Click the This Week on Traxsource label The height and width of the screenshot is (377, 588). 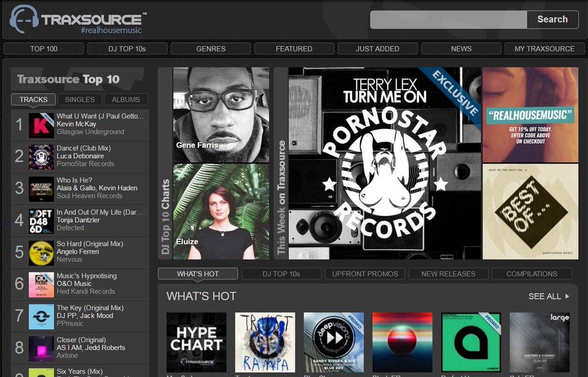[x=281, y=198]
